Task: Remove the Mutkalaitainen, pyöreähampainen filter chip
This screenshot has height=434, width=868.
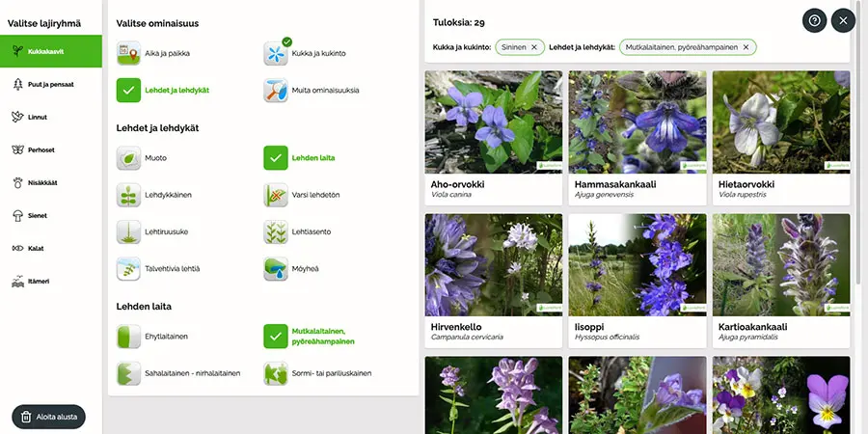Action: pos(746,47)
